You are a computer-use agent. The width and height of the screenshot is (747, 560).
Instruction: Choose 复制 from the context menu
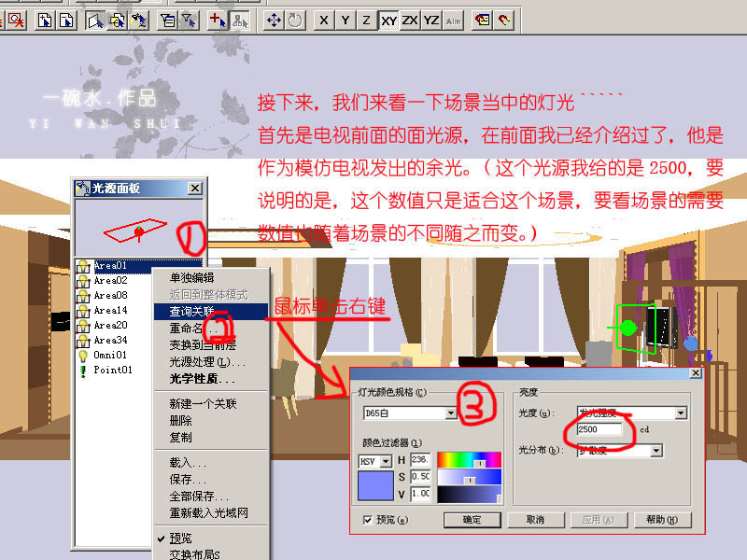[210, 437]
